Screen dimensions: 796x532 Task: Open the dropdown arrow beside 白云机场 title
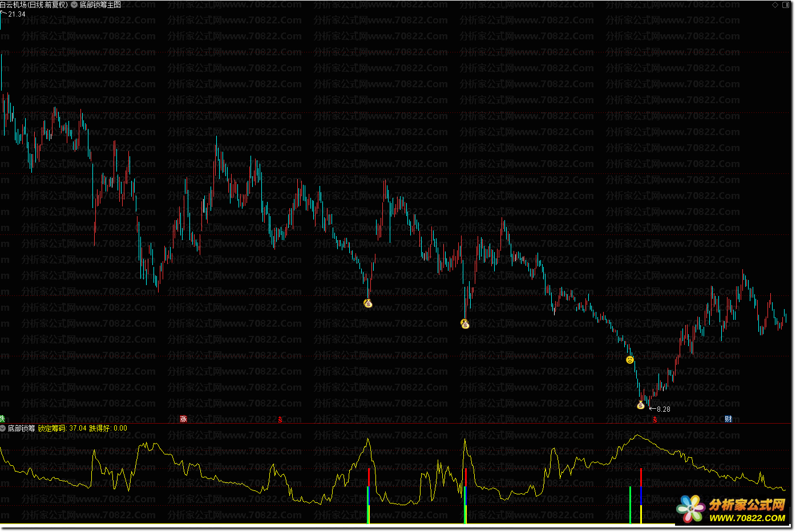[x=74, y=5]
